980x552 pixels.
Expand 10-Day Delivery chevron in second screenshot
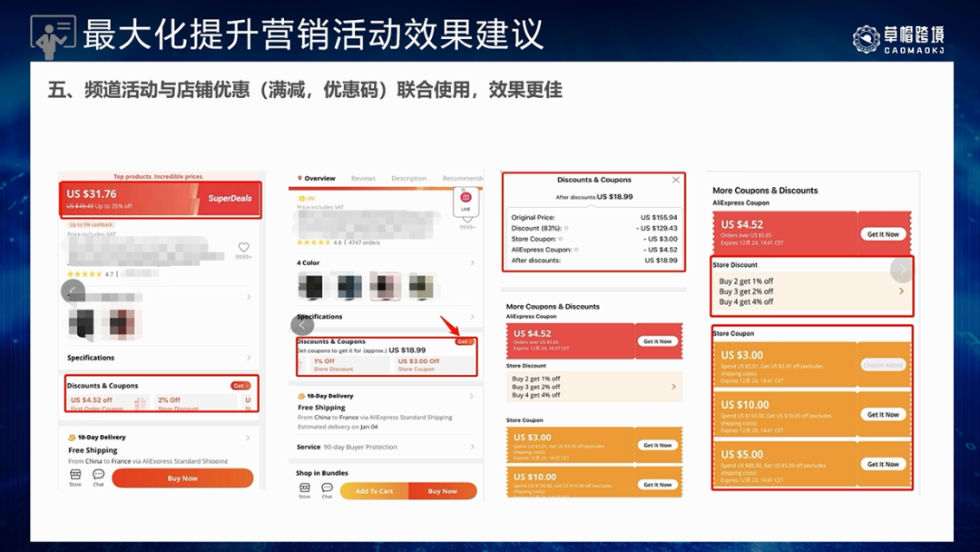click(x=472, y=396)
